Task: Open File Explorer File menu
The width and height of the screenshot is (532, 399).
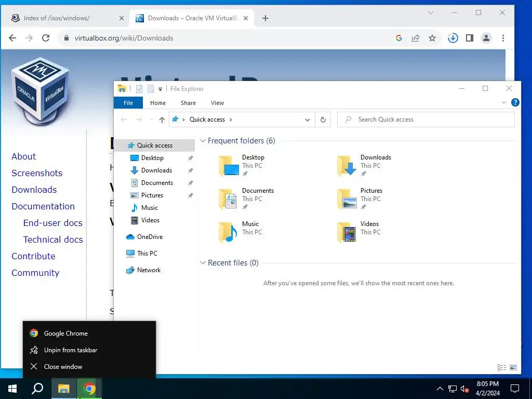Action: 128,103
